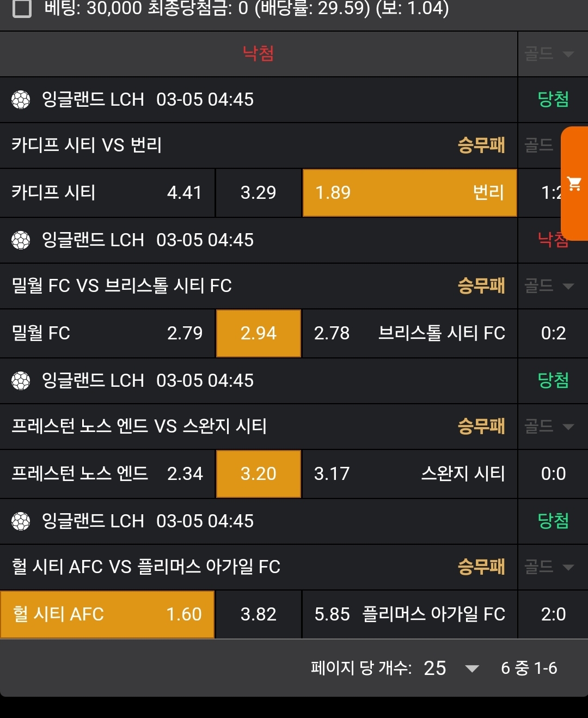Open the 골드 dropdown in the 낙첨 header row
Screen dimensions: 588x718
pos(549,54)
